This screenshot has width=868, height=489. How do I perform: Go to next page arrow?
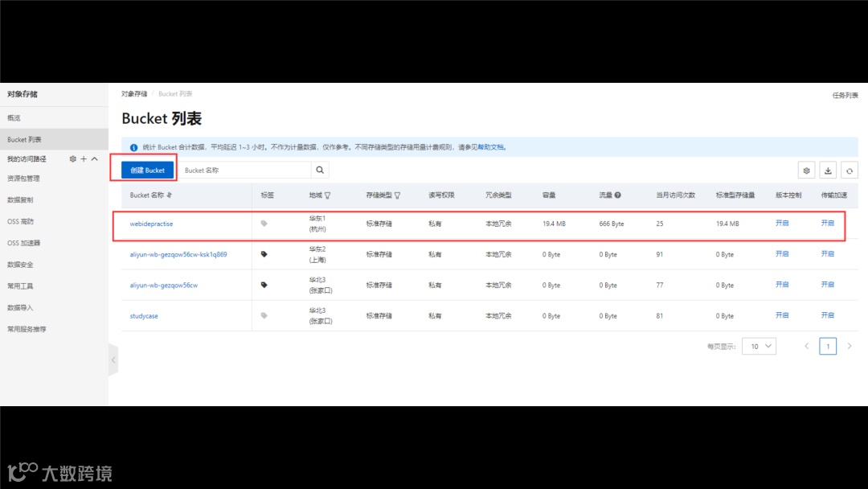point(850,346)
